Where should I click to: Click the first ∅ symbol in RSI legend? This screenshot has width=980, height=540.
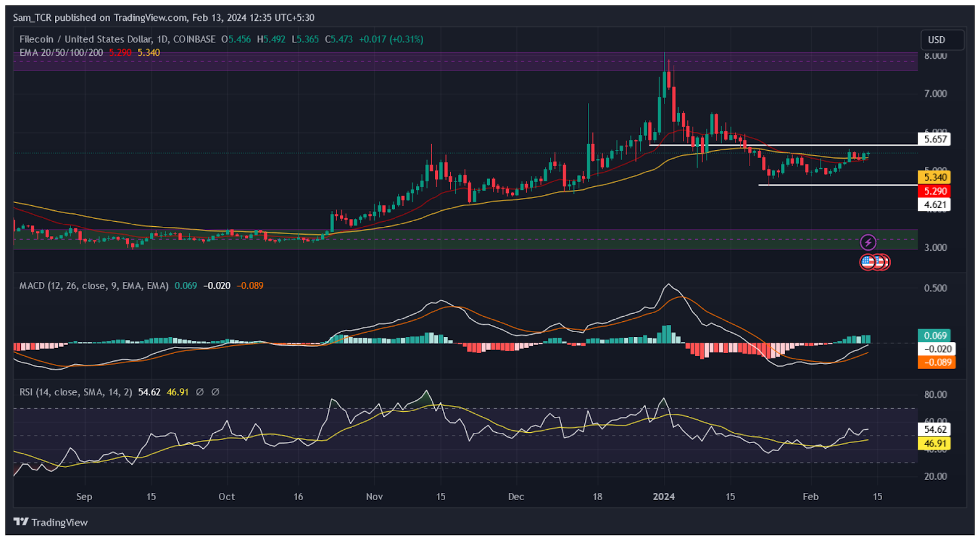pos(200,392)
